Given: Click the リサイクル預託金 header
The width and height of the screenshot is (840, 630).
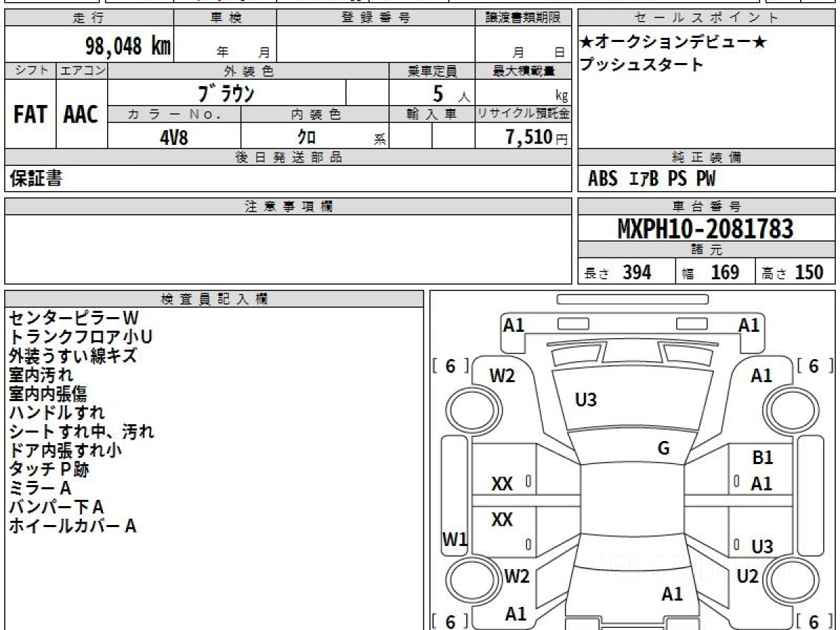Looking at the screenshot, I should pyautogui.click(x=523, y=114).
